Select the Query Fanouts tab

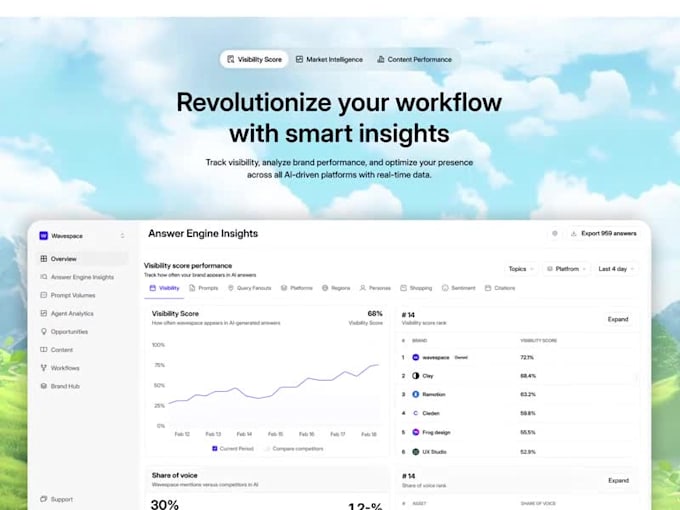249,288
